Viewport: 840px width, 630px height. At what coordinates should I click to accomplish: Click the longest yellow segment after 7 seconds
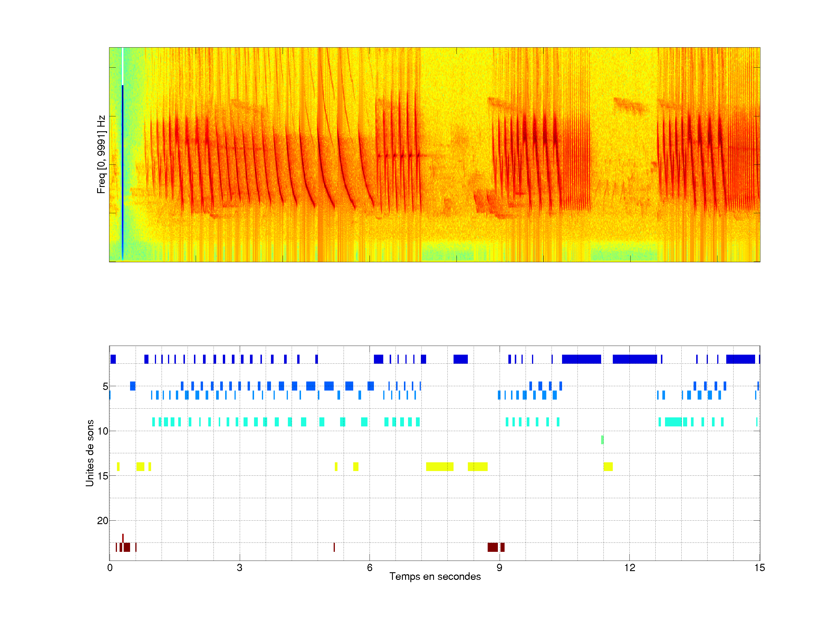tap(439, 466)
